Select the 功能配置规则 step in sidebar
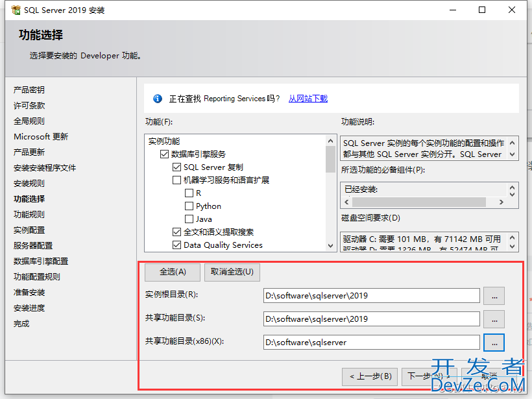Viewport: 532px width, 399px height. coord(37,277)
